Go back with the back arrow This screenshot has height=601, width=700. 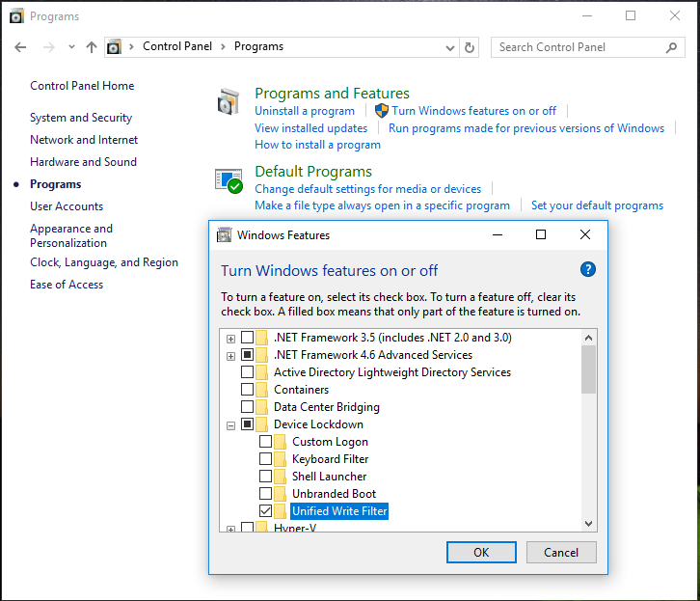tap(20, 47)
